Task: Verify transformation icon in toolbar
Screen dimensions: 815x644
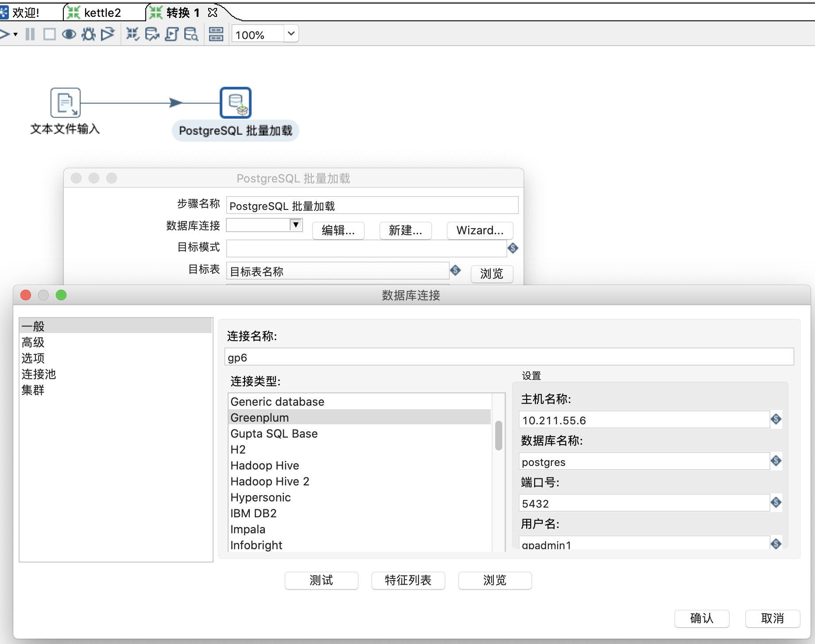Action: point(132,34)
